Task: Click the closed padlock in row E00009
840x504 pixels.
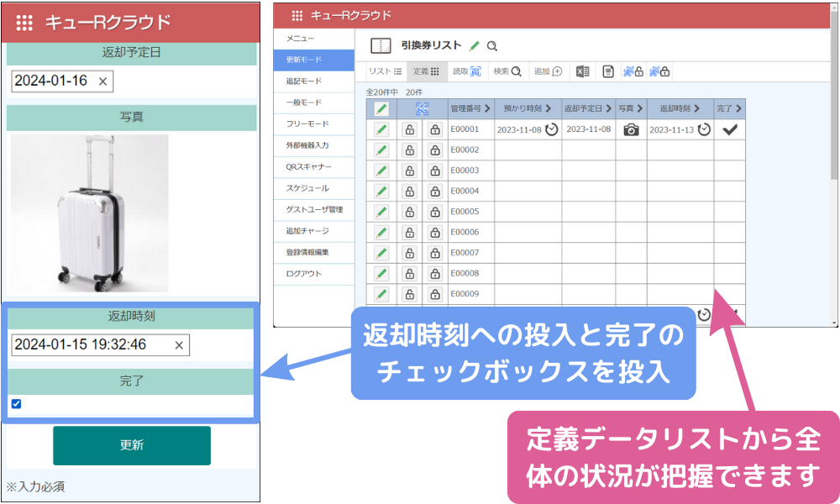Action: 435,294
